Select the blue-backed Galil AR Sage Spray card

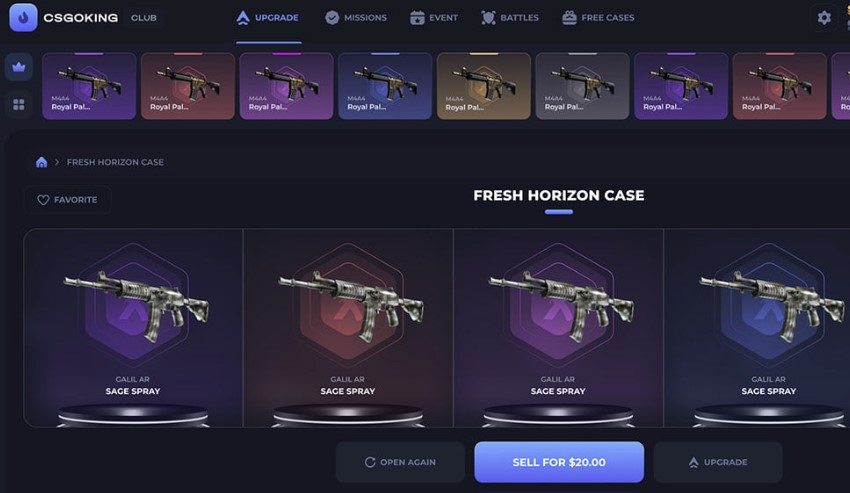tap(757, 328)
